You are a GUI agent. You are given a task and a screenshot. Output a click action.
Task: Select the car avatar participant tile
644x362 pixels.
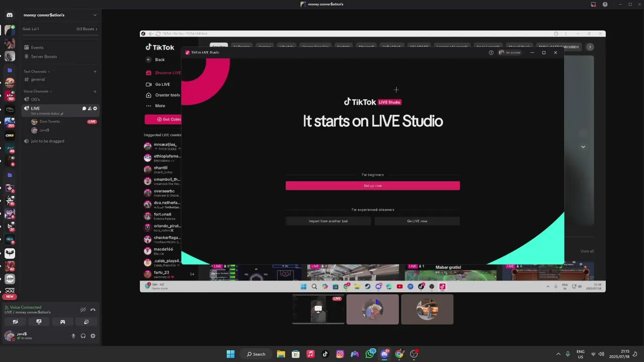click(x=427, y=309)
